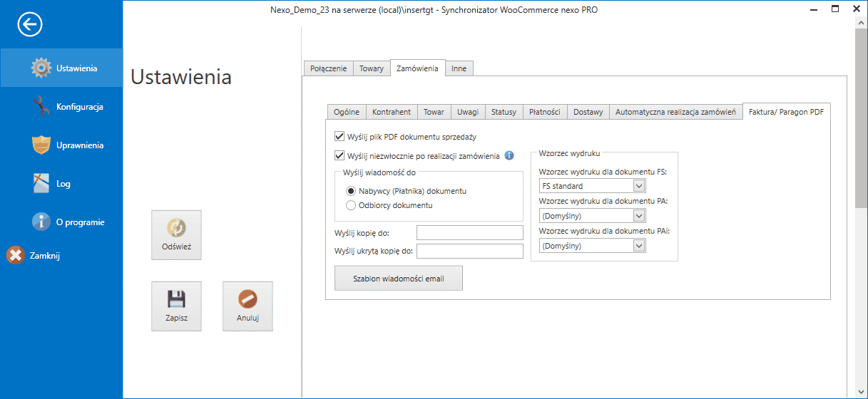Select the Faktura/ Paragon PDF sub-tab
This screenshot has height=399, width=868.
click(786, 111)
